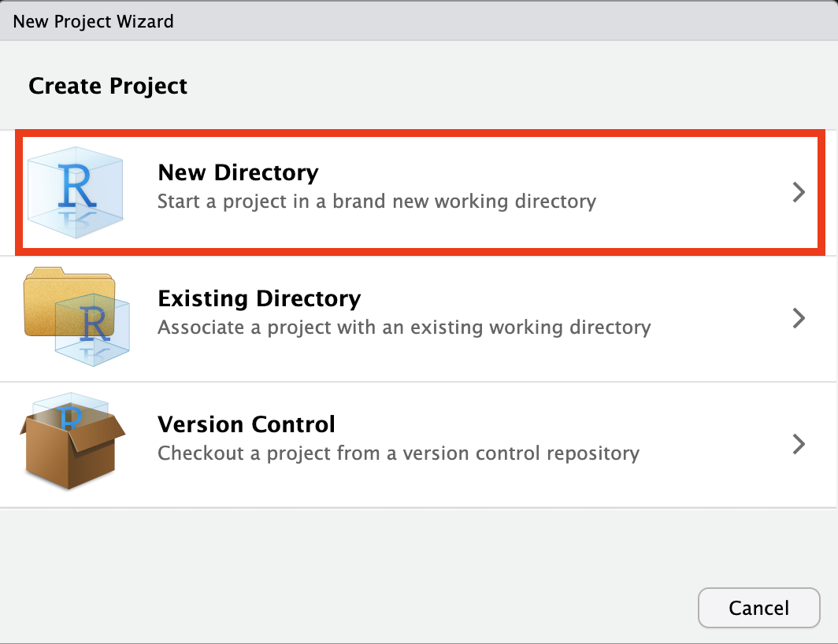
Task: Click empty space right of Version Control description
Action: (709, 453)
